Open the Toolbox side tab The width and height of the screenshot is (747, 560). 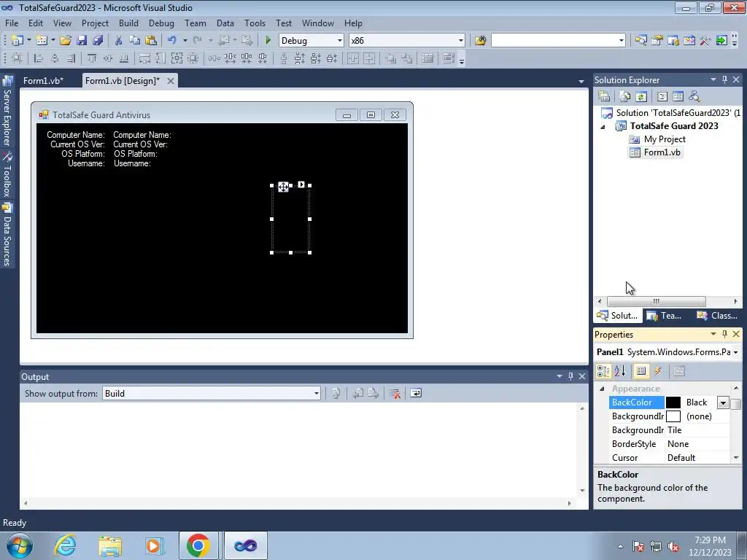pyautogui.click(x=7, y=174)
